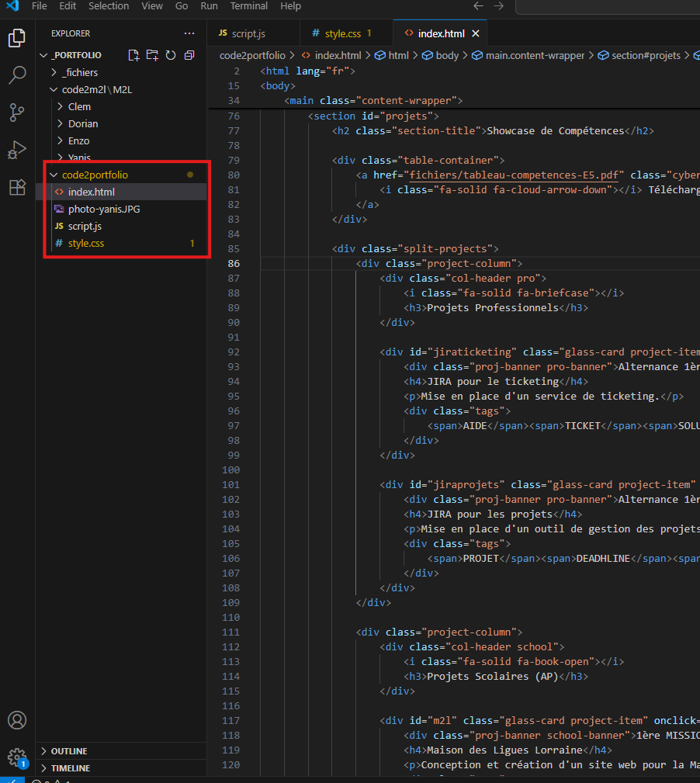
Task: Click the New Folder icon in Explorer header
Action: [x=152, y=55]
